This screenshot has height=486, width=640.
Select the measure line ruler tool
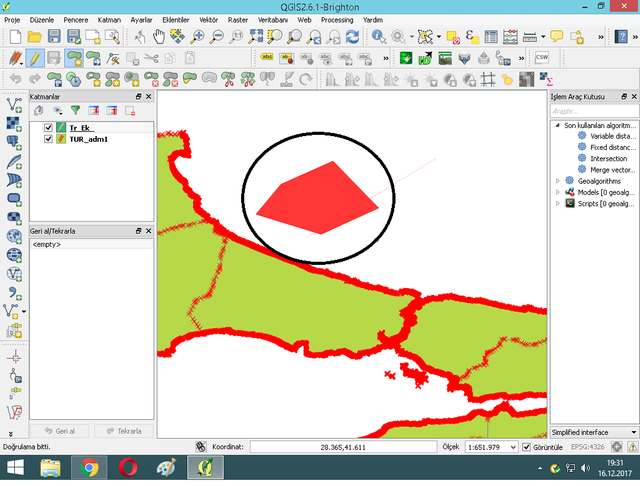coord(530,37)
